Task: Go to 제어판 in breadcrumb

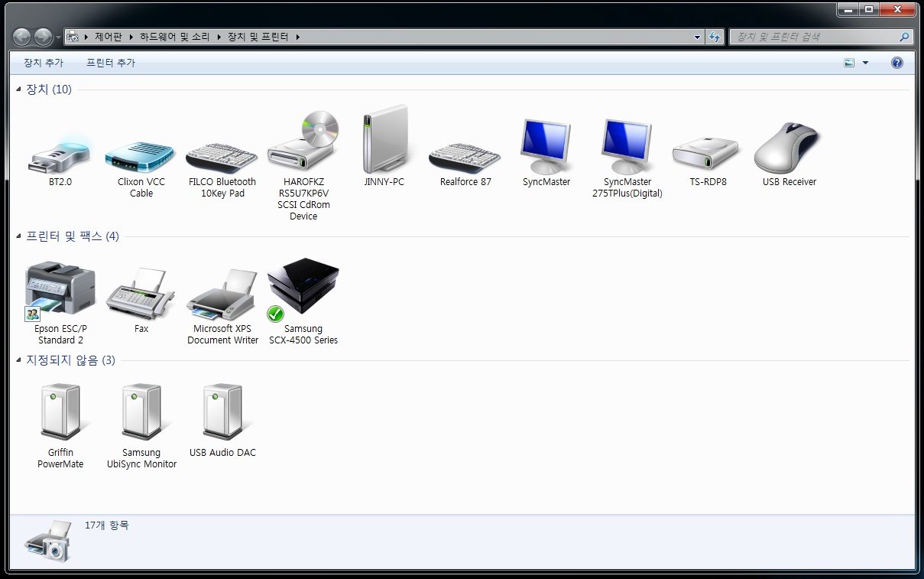Action: click(109, 37)
